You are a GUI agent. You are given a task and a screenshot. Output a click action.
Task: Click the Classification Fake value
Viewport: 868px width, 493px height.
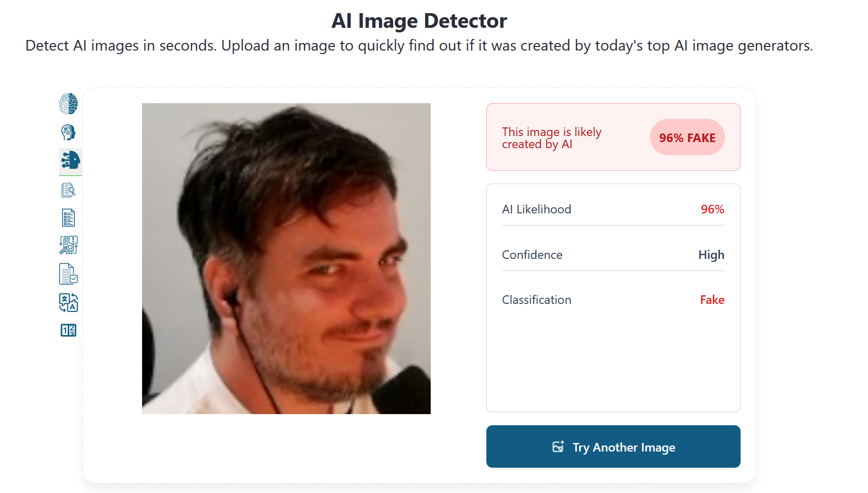tap(712, 300)
